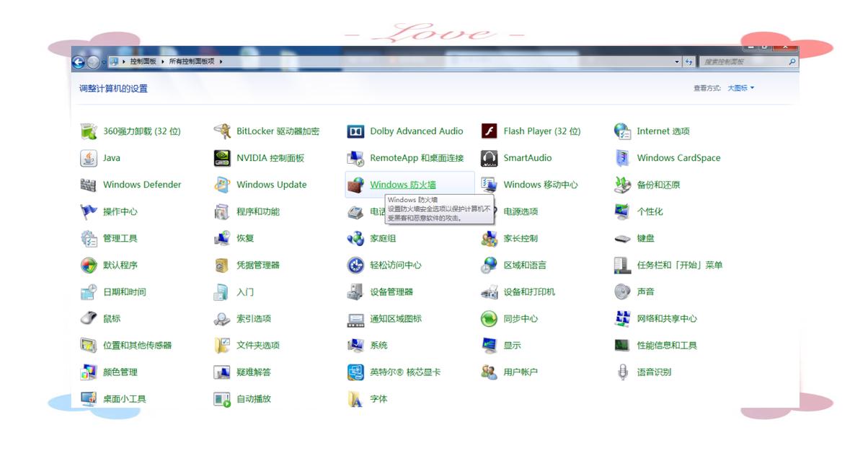Open the 360强力卸载 icon

[x=89, y=131]
